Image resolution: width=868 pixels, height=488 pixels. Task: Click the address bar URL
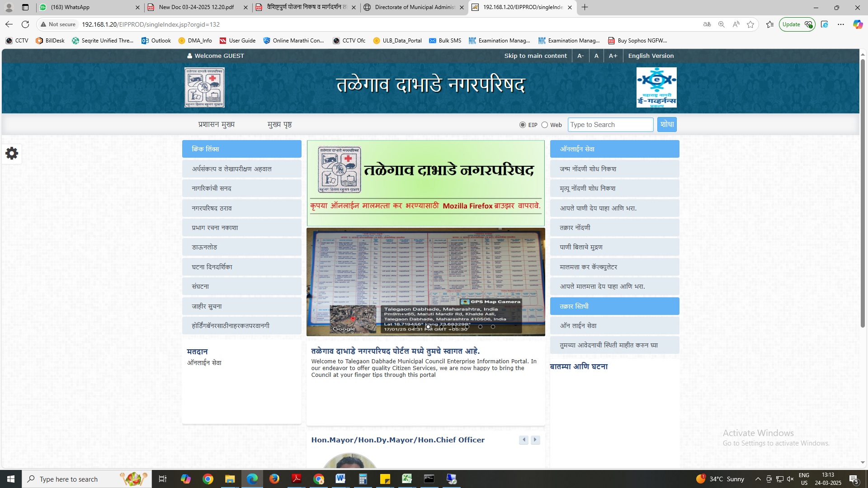(151, 24)
